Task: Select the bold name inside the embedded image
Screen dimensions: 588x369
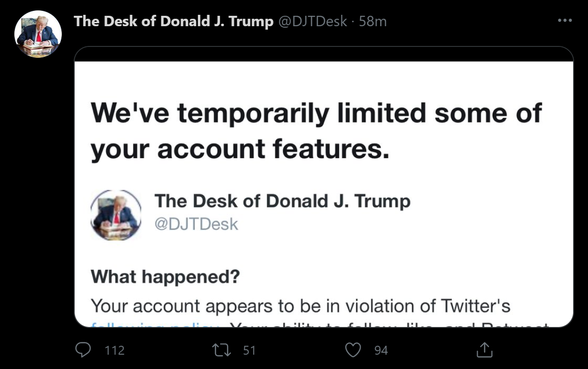Action: pos(282,201)
